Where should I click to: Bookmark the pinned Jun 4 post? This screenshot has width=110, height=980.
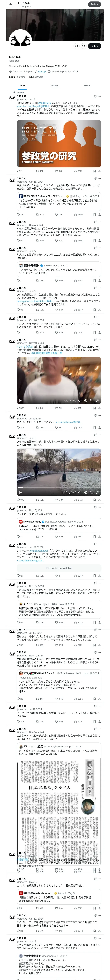coord(95,171)
